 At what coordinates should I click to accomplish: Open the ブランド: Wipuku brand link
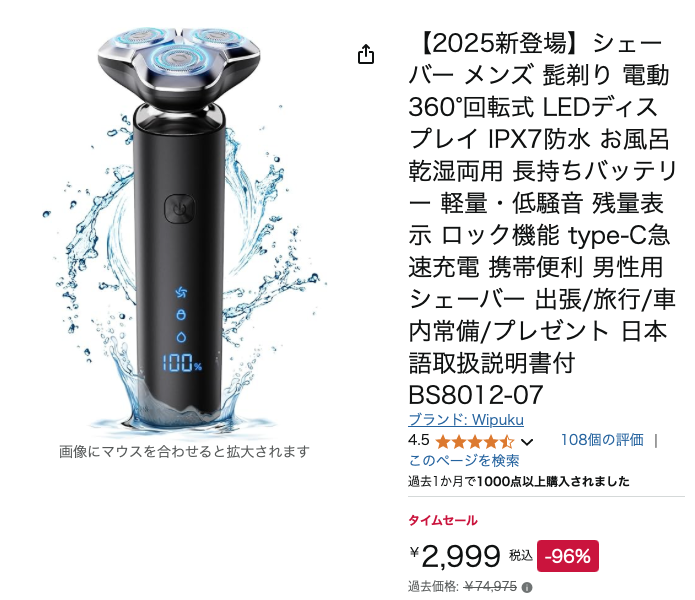pyautogui.click(x=466, y=420)
